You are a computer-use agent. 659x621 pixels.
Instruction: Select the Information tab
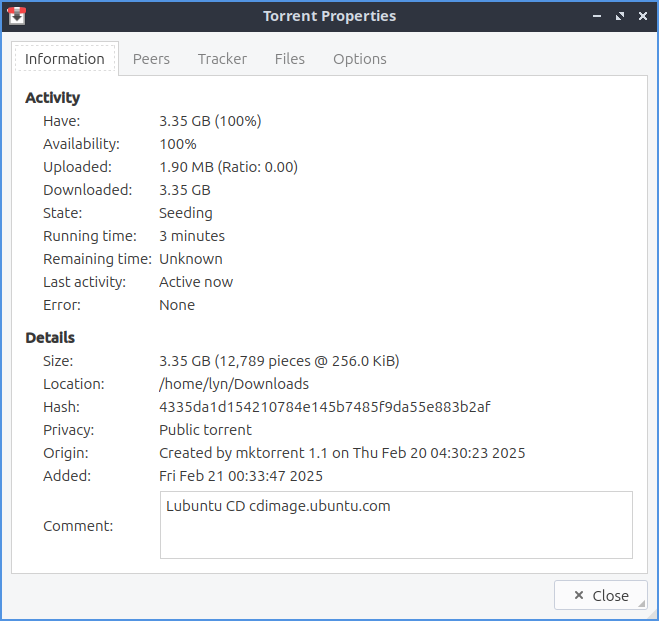tap(65, 59)
